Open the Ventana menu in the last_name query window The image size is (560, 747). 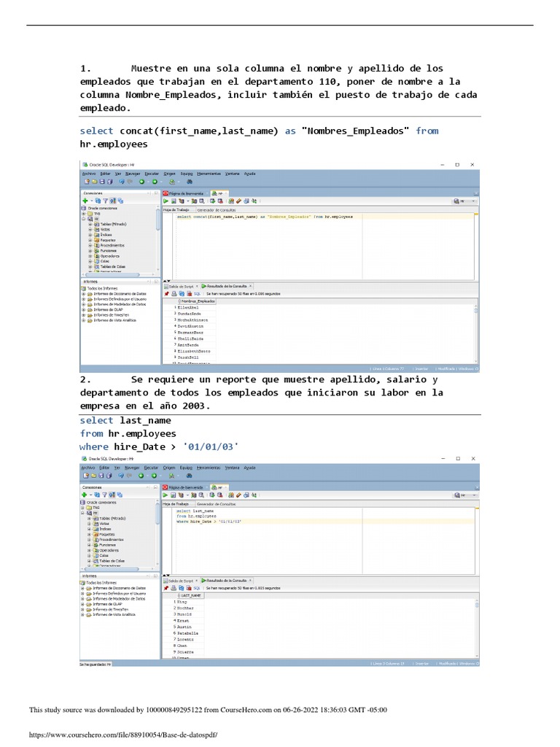pos(233,468)
